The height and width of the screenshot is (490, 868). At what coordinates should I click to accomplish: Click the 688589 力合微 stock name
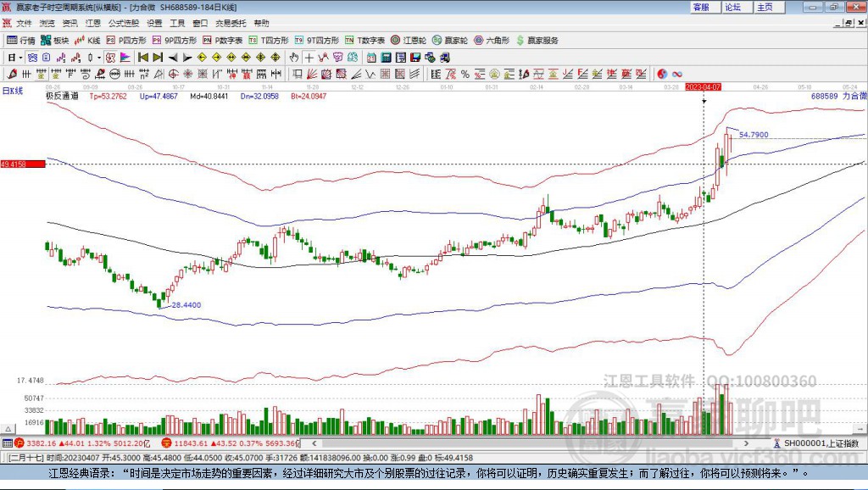(x=838, y=96)
